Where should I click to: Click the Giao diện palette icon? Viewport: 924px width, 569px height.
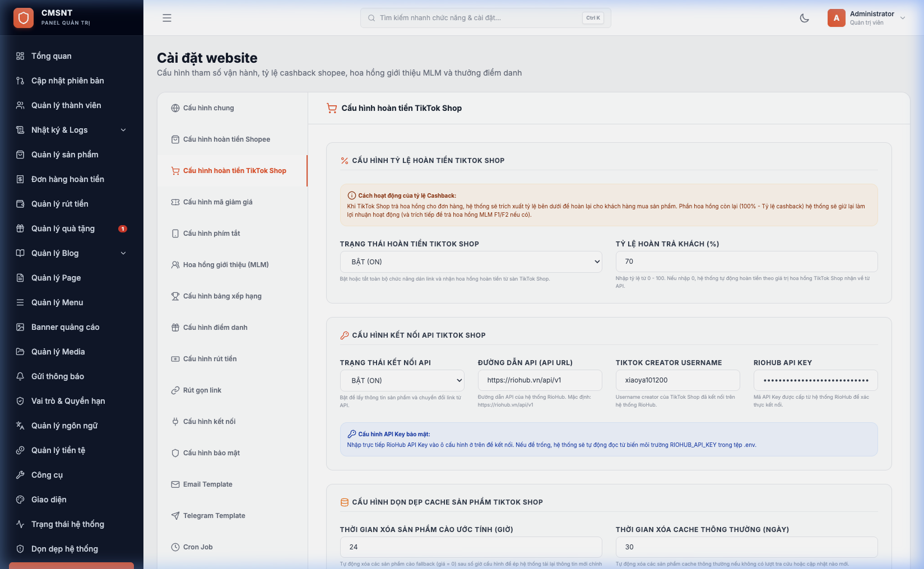coord(20,500)
